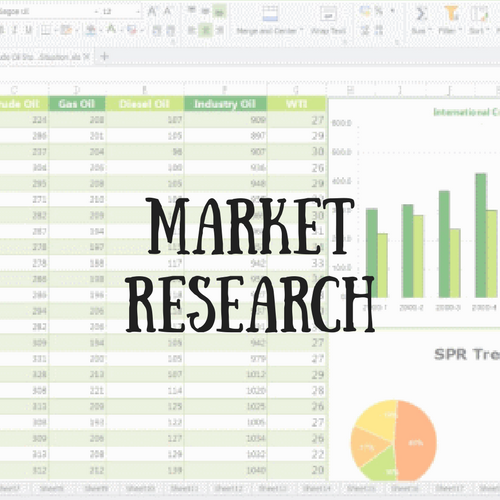Align text to the left
The width and height of the screenshot is (500, 500).
[x=191, y=30]
